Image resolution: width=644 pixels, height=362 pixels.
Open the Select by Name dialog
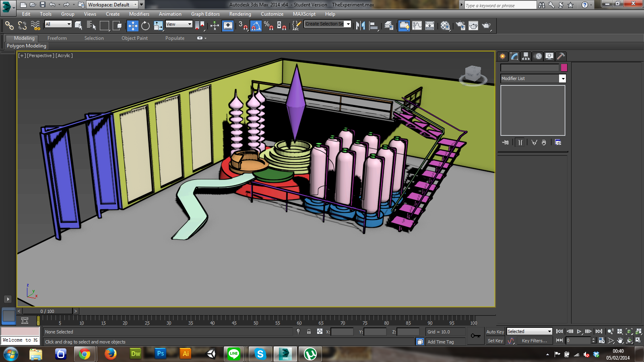(91, 26)
